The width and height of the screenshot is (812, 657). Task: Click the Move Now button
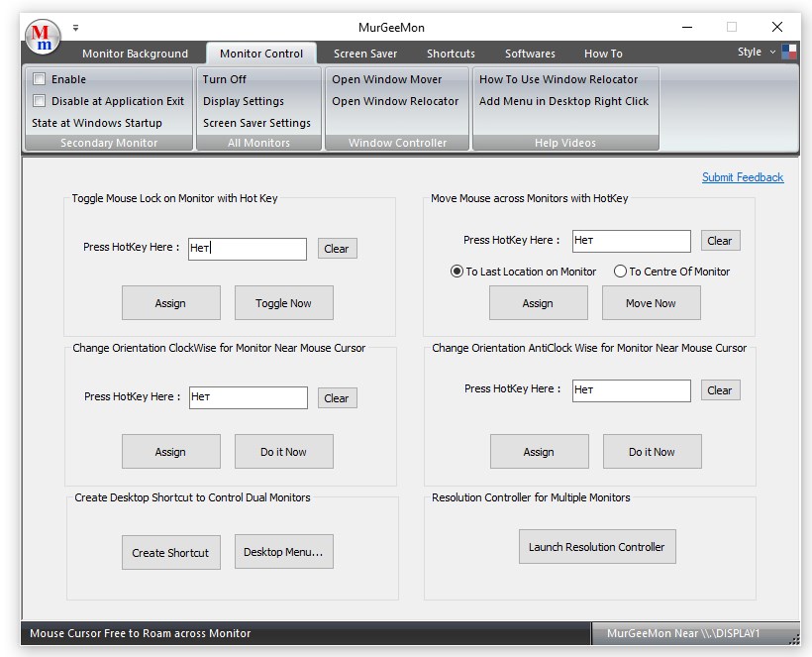(x=651, y=303)
